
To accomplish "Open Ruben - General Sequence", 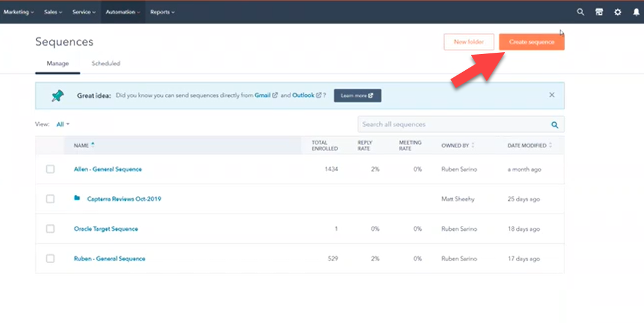I will pyautogui.click(x=110, y=259).
